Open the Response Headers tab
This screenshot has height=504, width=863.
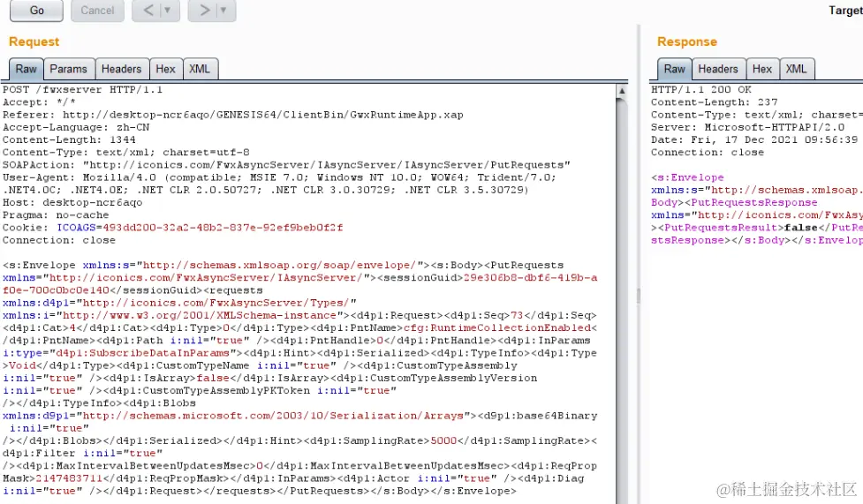(718, 70)
